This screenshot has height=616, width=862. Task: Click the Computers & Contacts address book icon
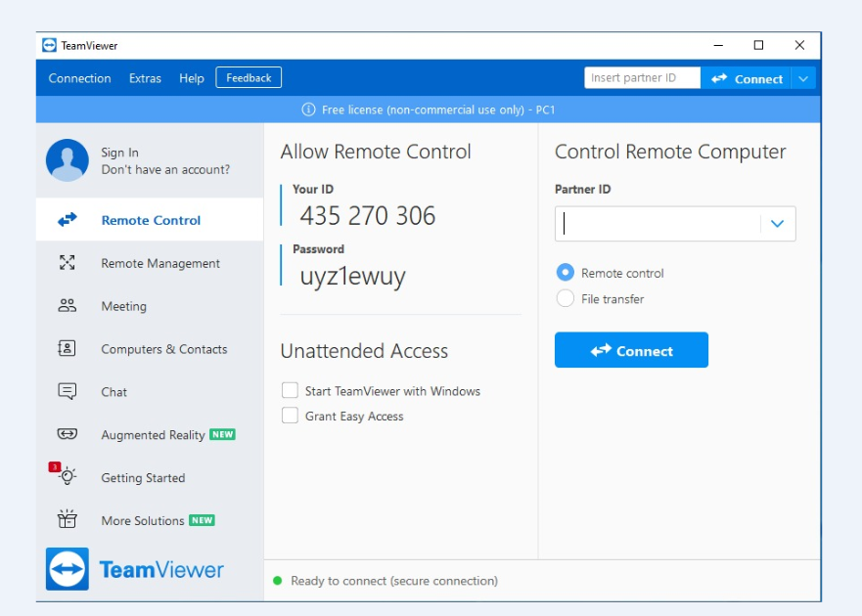coord(68,348)
